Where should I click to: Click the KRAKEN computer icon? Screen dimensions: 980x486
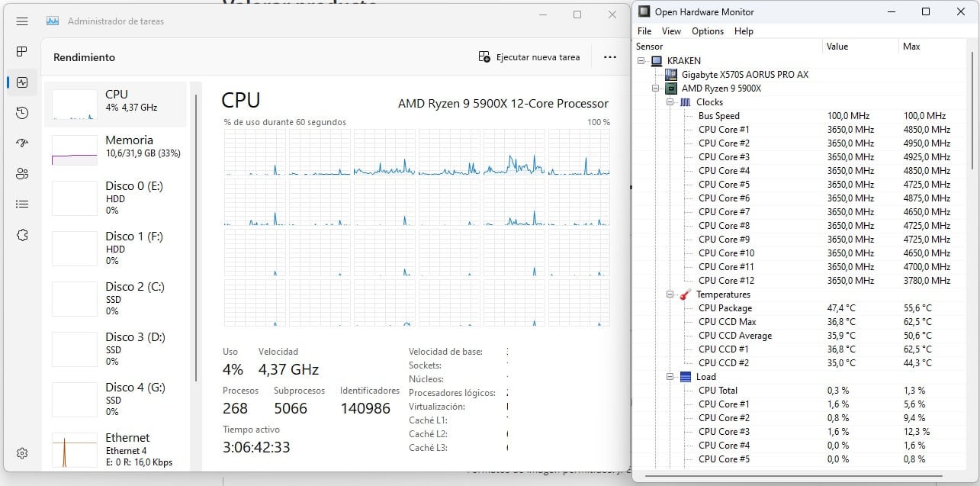click(657, 61)
